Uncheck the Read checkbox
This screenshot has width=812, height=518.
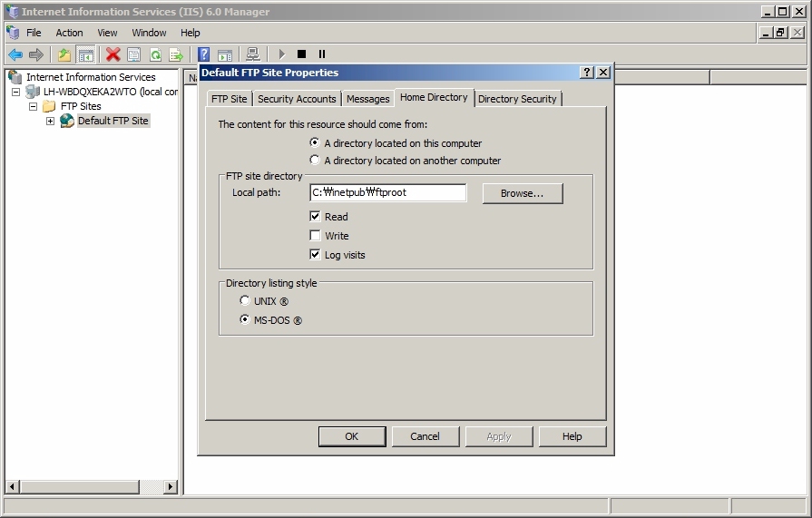315,216
